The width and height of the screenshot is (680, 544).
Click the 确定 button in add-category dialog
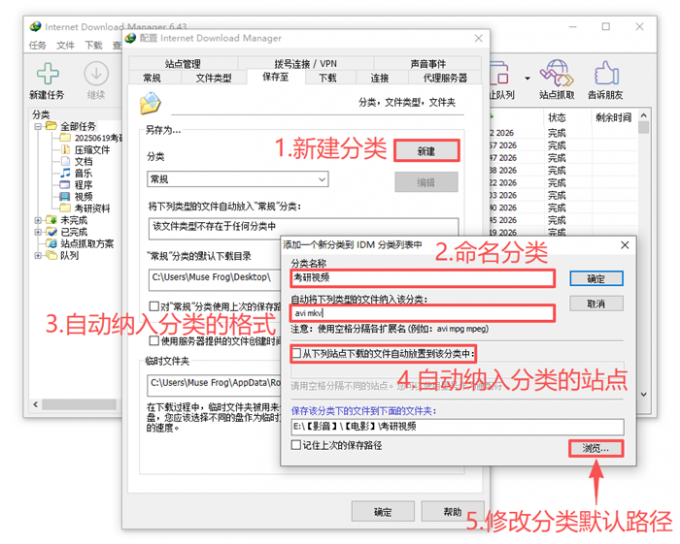pos(596,279)
